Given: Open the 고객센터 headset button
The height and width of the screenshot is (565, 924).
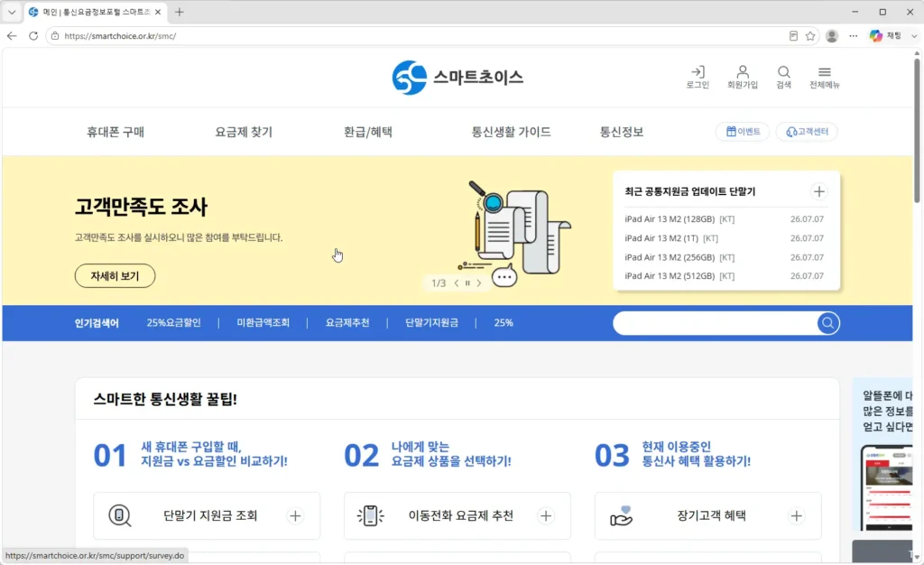Looking at the screenshot, I should [807, 132].
